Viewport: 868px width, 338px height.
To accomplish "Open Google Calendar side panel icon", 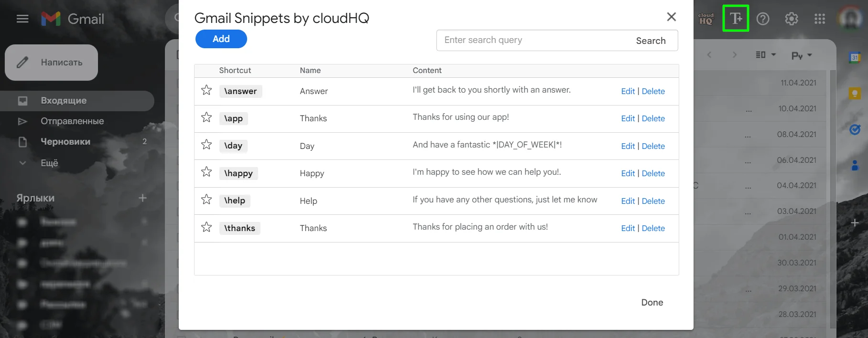I will [855, 57].
